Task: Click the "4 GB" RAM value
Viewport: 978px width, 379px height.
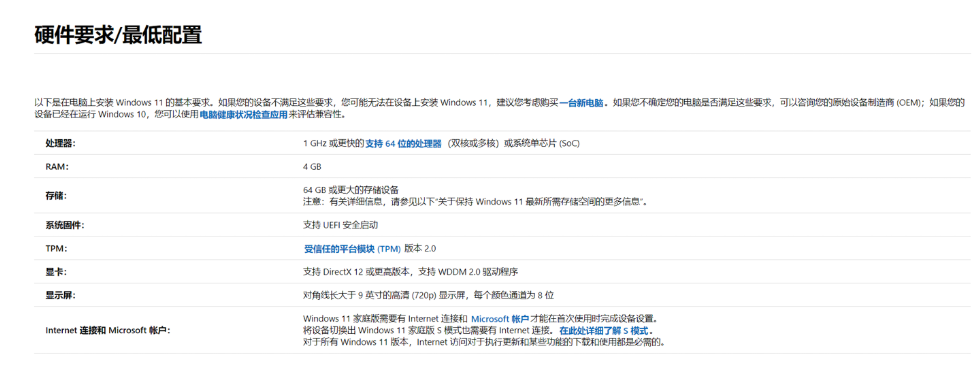Action: tap(312, 167)
